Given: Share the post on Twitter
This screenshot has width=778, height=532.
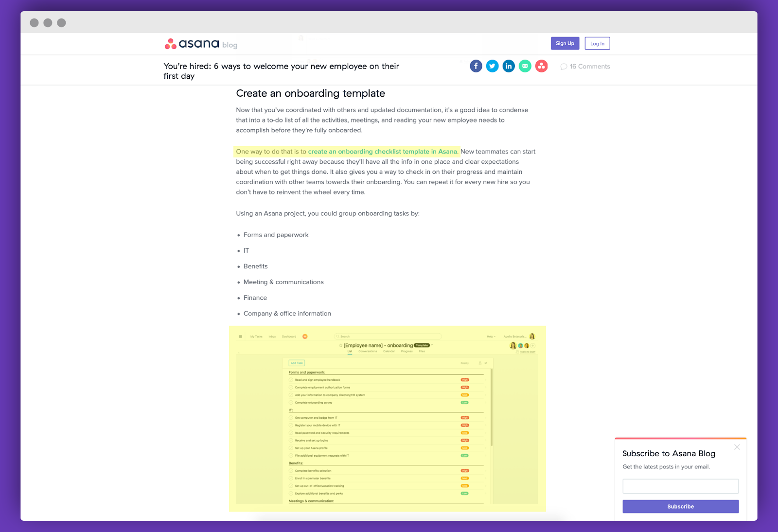Looking at the screenshot, I should click(x=493, y=66).
